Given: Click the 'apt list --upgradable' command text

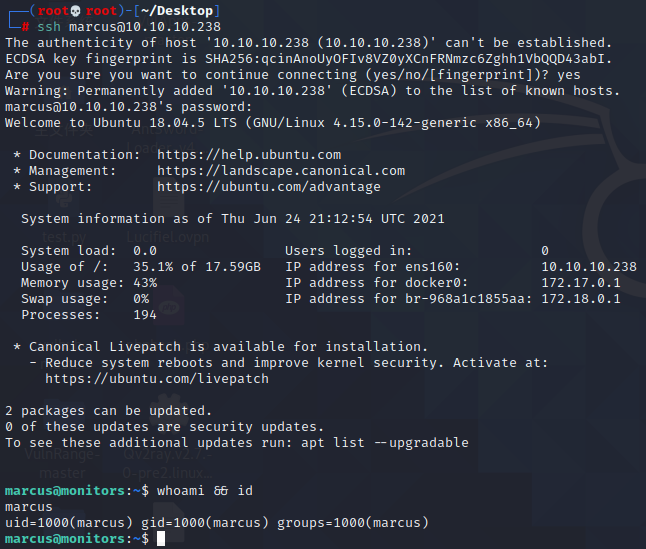Looking at the screenshot, I should 385,443.
